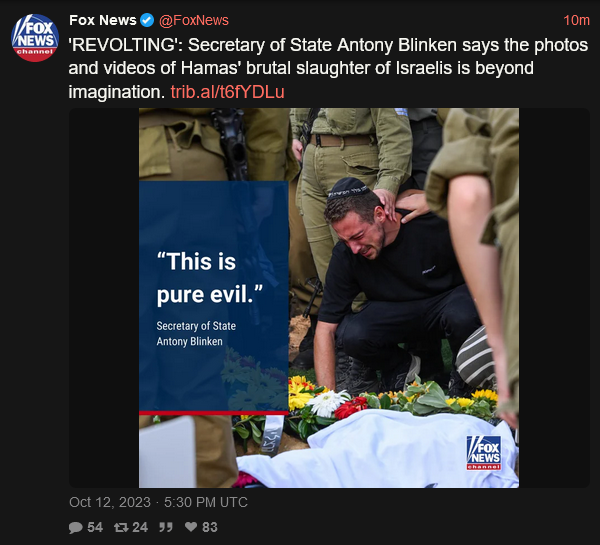Screen dimensions: 600x545
Task: Click the tweet text starting 'REVOLTING'
Action: pyautogui.click(x=328, y=68)
